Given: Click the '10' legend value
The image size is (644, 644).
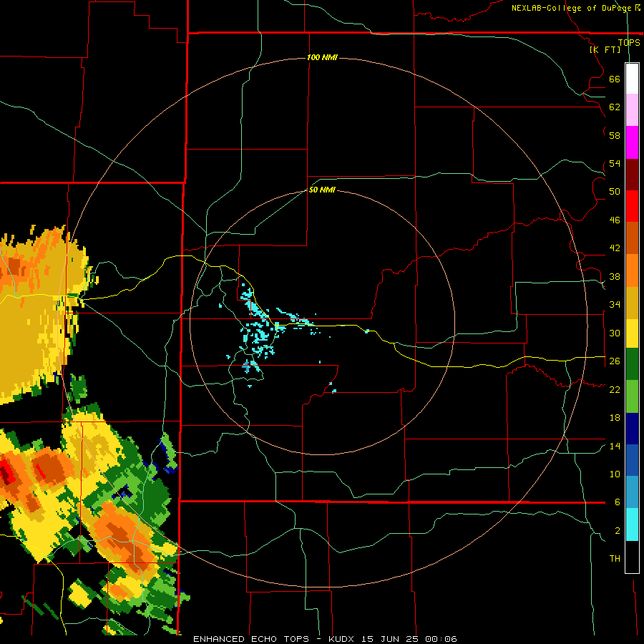Looking at the screenshot, I should pyautogui.click(x=615, y=474).
